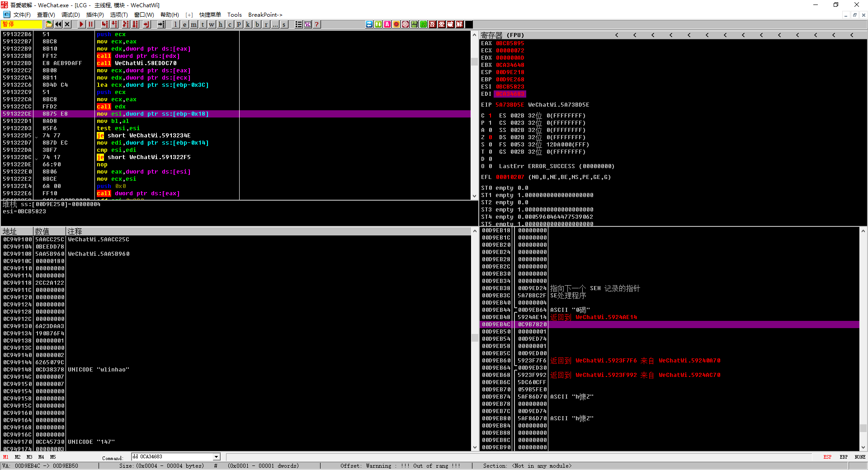Click stack pane scrollbar up arrow
Image resolution: width=868 pixels, height=470 pixels.
click(863, 231)
